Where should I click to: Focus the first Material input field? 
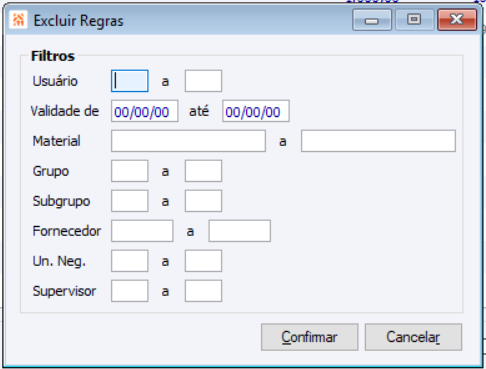[188, 141]
